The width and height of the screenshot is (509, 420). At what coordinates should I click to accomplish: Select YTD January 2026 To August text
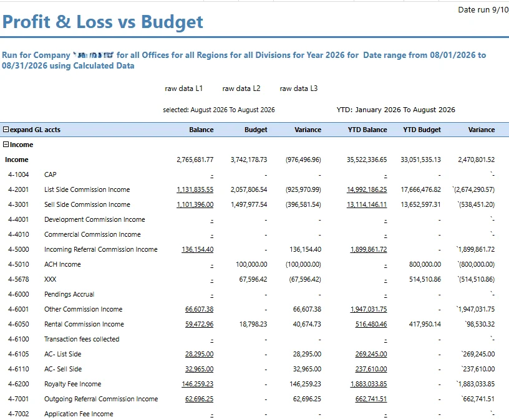395,110
